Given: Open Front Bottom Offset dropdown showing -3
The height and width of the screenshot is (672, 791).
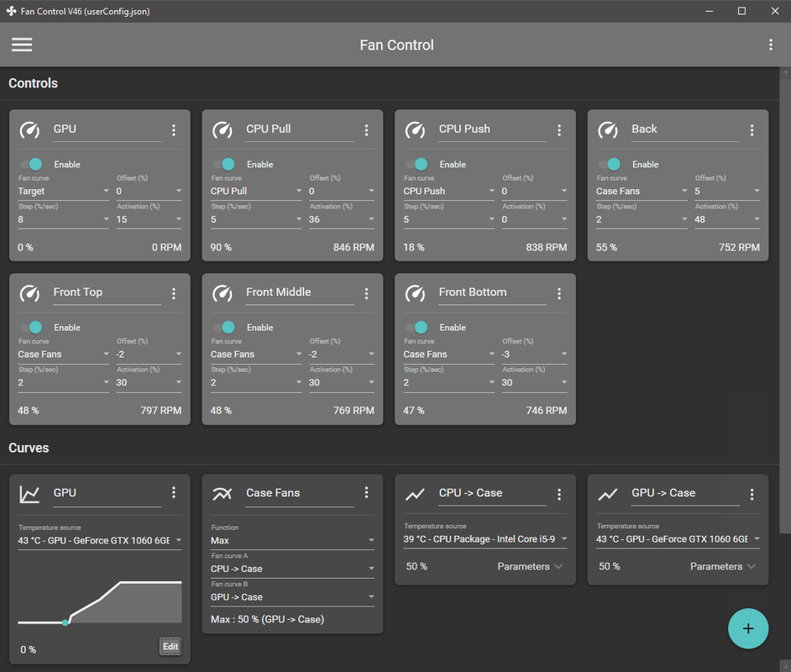Looking at the screenshot, I should pos(534,354).
